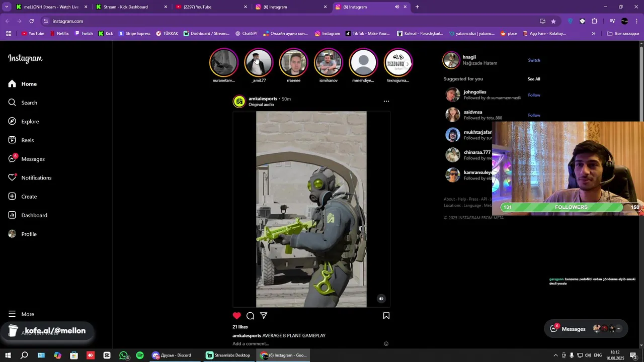Show hidden system tray icons
The height and width of the screenshot is (362, 644).
click(x=555, y=355)
